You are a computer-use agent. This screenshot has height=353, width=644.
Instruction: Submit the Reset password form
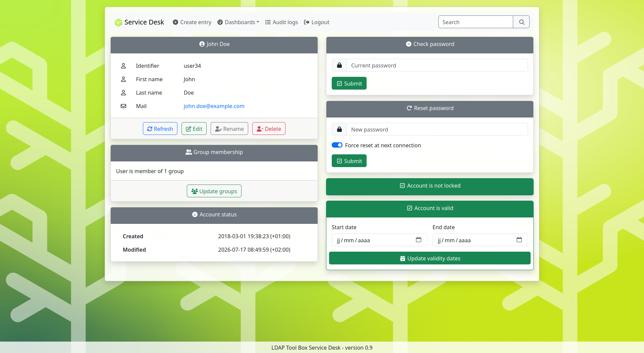point(349,161)
